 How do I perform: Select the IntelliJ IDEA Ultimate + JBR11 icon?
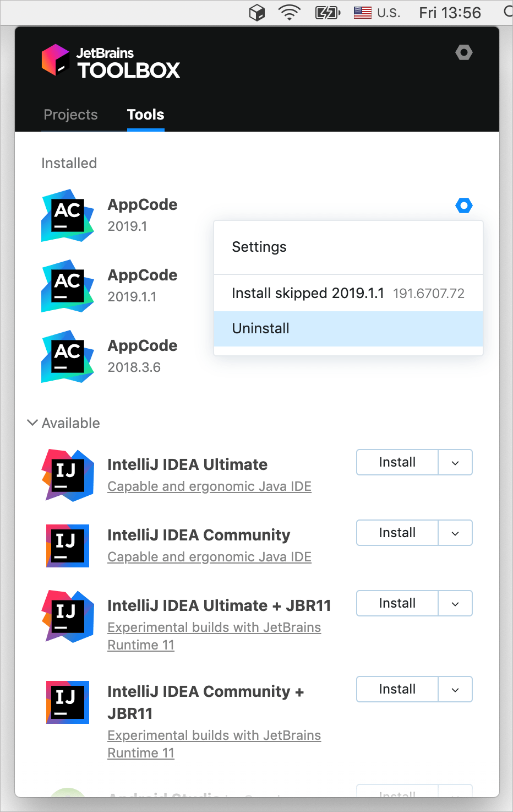(67, 616)
